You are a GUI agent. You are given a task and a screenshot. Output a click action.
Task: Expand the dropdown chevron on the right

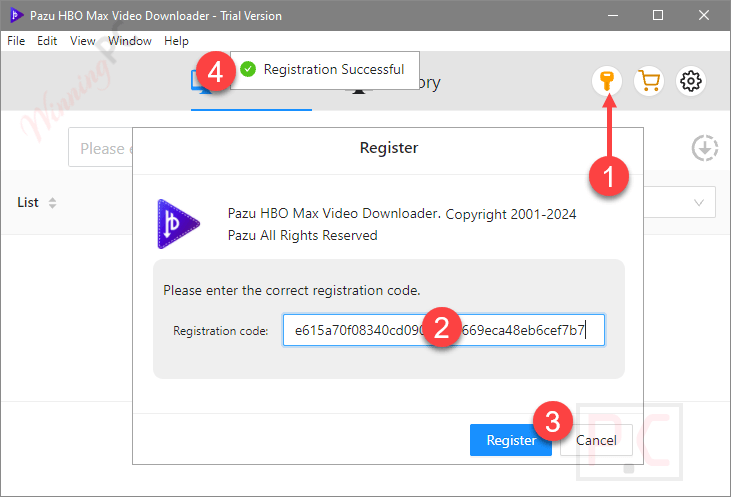pos(698,202)
